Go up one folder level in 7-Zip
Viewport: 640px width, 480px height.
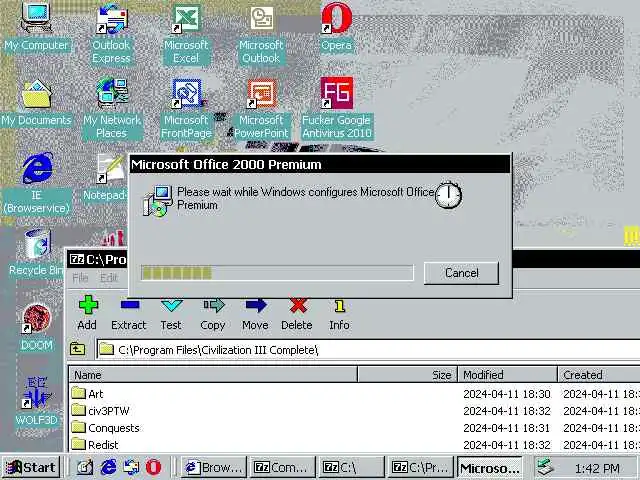tap(78, 349)
